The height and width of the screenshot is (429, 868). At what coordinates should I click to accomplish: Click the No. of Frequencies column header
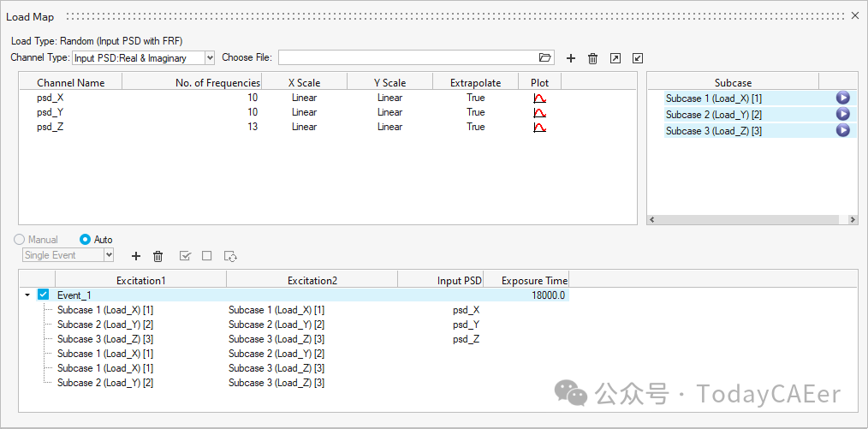tap(192, 82)
